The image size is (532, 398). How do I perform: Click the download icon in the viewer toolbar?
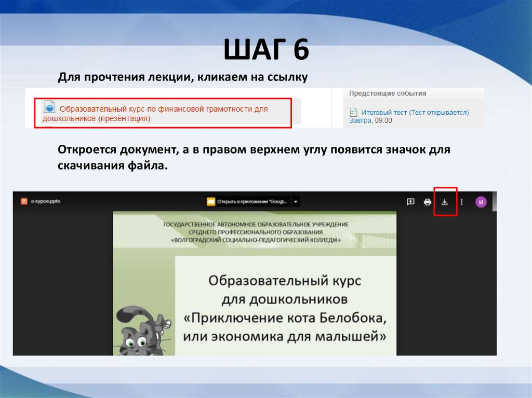point(445,202)
